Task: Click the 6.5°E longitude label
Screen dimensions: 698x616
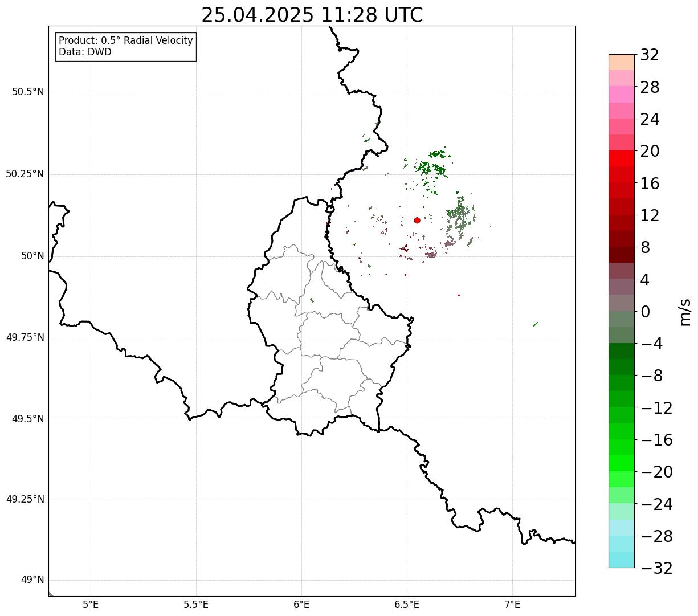Action: point(407,604)
